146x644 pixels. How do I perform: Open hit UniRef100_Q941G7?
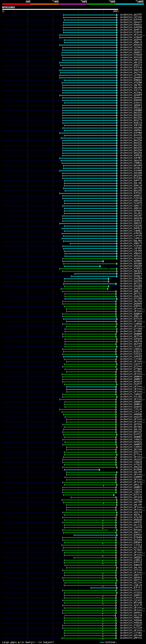tap(131, 22)
